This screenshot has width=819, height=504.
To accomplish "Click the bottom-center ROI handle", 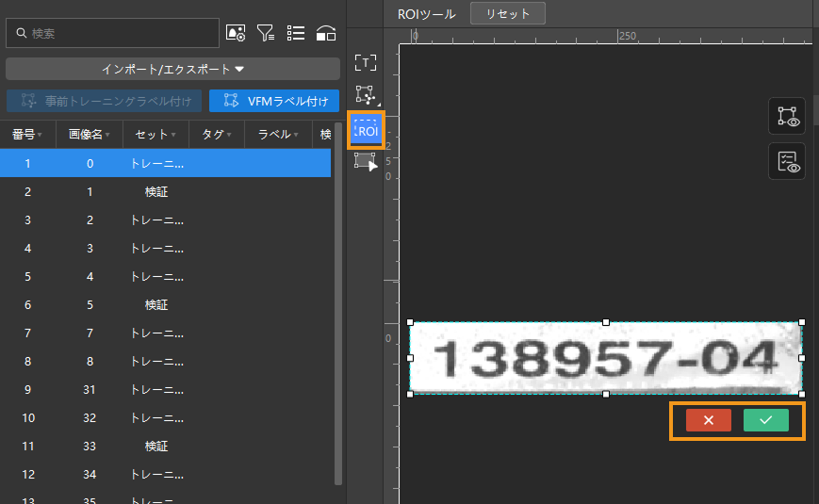I will (x=606, y=395).
